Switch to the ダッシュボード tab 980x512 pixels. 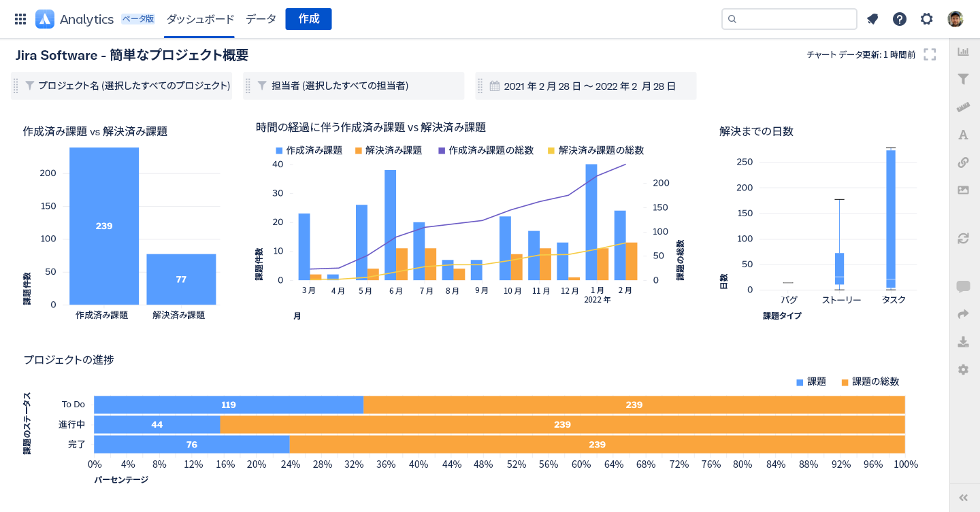click(200, 19)
